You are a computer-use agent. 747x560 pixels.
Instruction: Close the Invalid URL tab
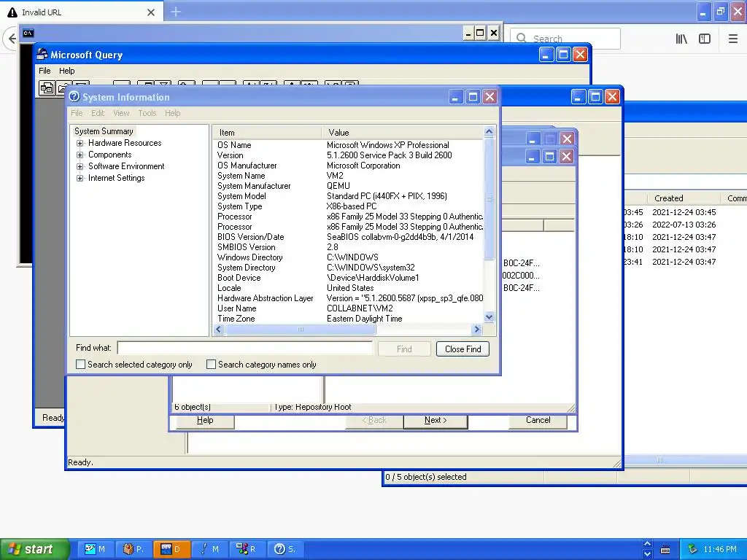pos(151,12)
